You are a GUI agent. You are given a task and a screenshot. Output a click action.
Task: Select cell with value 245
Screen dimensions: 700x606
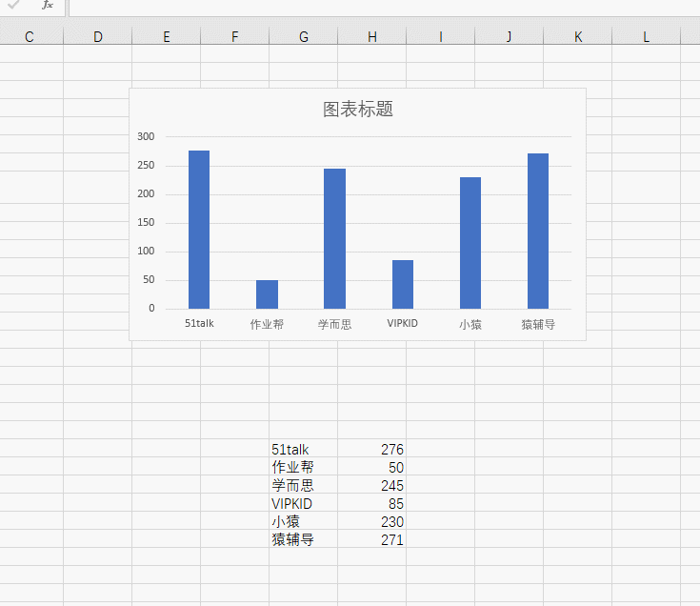pos(371,485)
